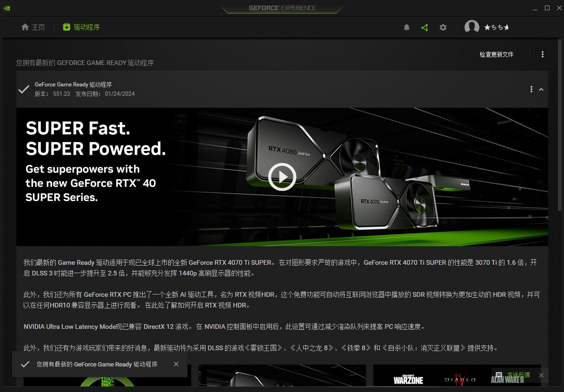Open the settings gear
The width and height of the screenshot is (564, 392).
443,27
